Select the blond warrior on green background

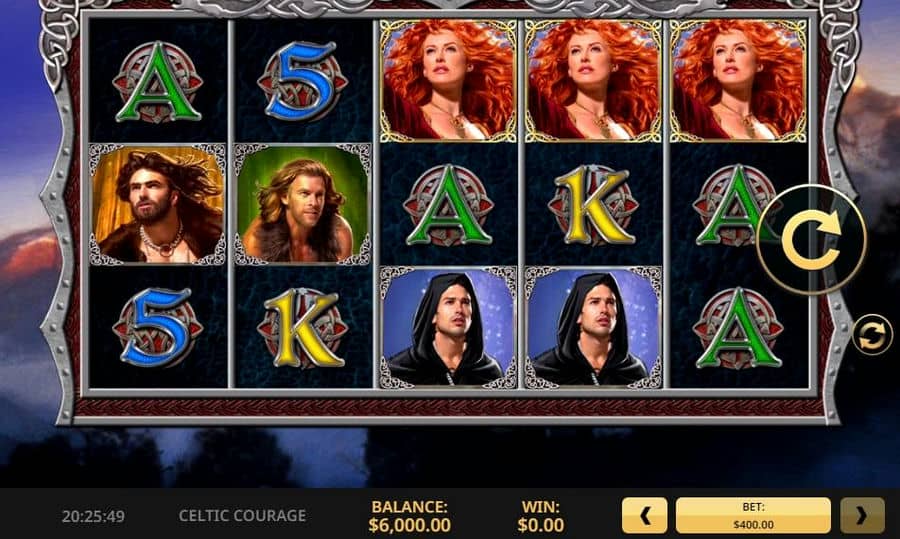coord(302,204)
